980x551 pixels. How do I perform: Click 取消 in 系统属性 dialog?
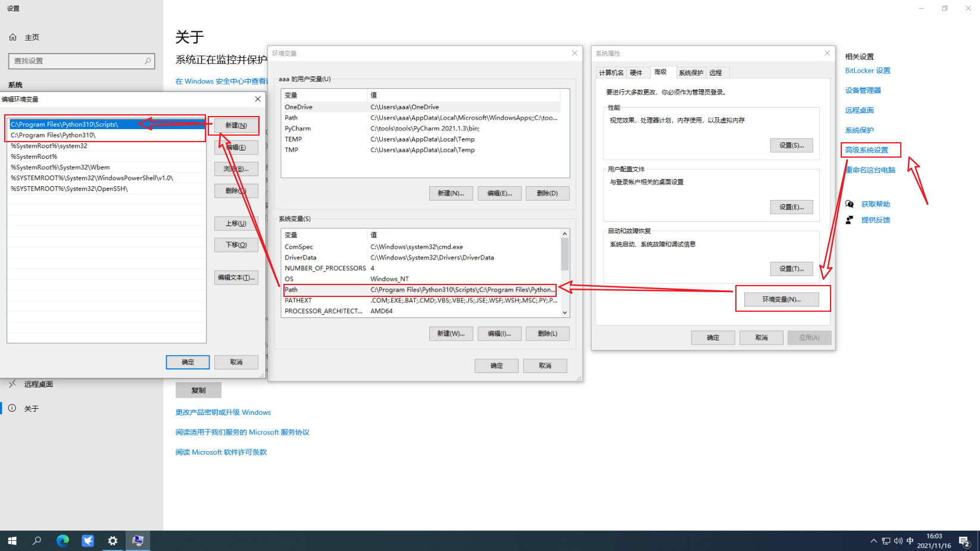pyautogui.click(x=761, y=337)
